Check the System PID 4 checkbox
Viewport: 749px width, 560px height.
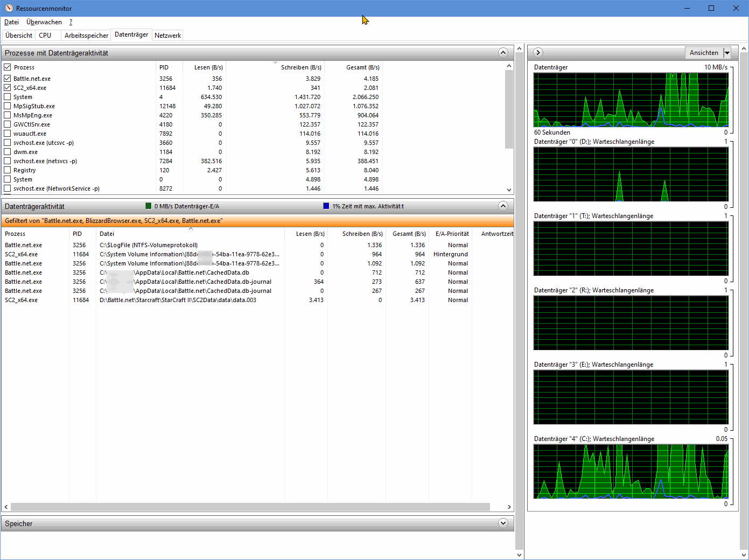point(8,97)
